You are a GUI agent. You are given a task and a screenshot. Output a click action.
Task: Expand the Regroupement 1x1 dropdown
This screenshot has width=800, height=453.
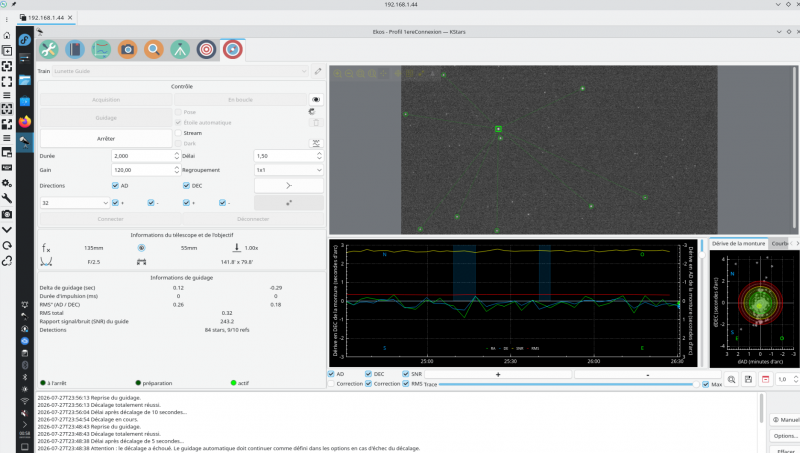pos(289,170)
